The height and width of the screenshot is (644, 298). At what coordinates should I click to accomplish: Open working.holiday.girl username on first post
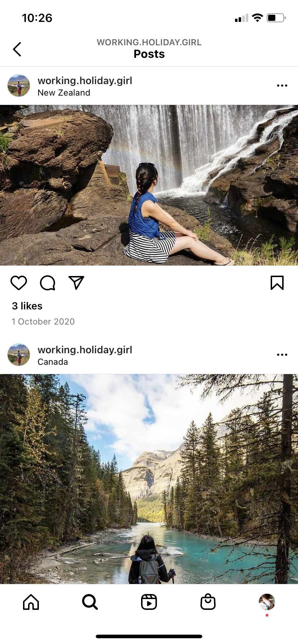click(85, 80)
